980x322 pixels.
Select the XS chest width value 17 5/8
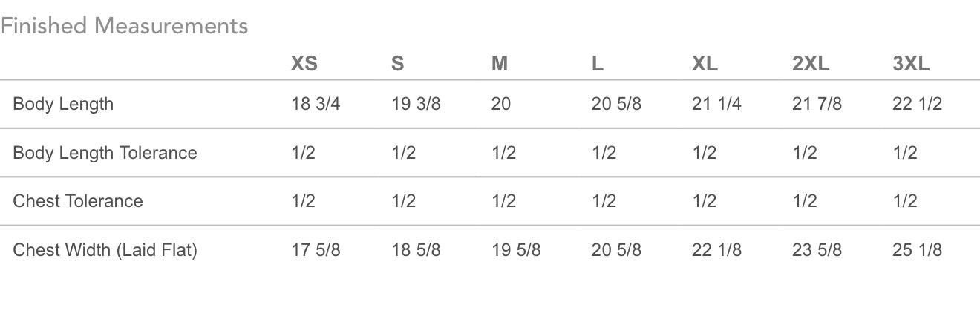(x=316, y=250)
